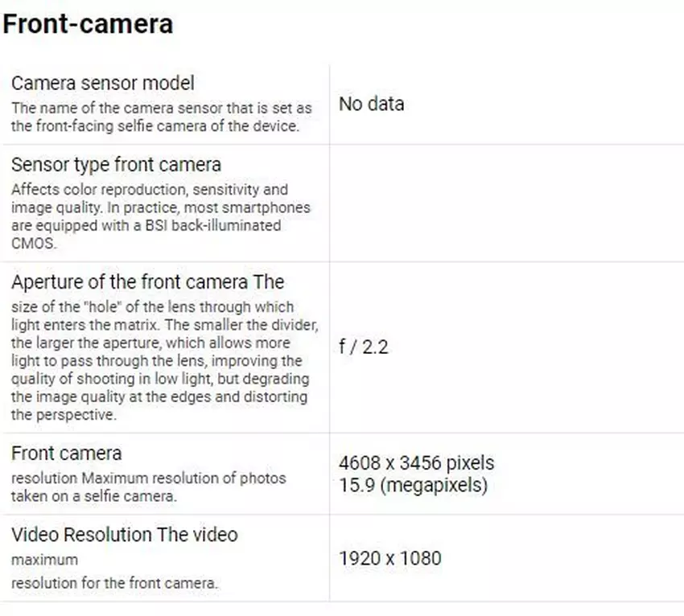
Task: Click the 1920 x 1080 video resolution value
Action: tap(389, 558)
